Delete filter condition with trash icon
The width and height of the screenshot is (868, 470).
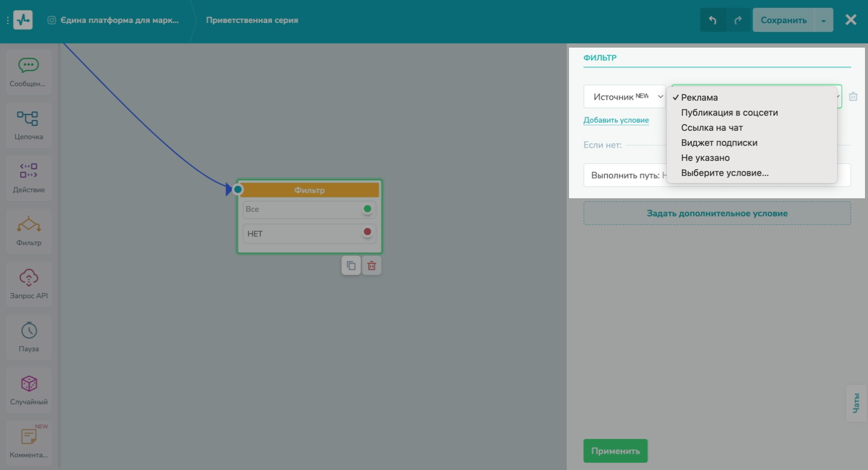[853, 96]
